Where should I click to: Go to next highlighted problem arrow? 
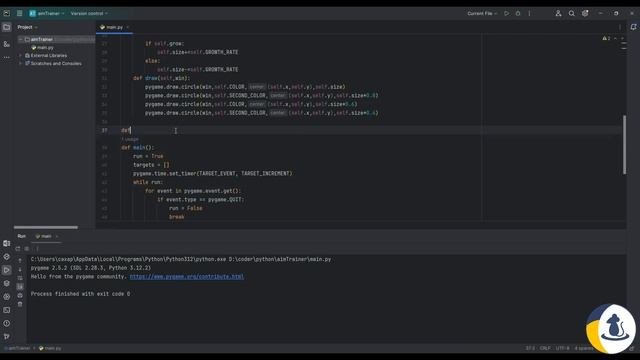click(622, 38)
